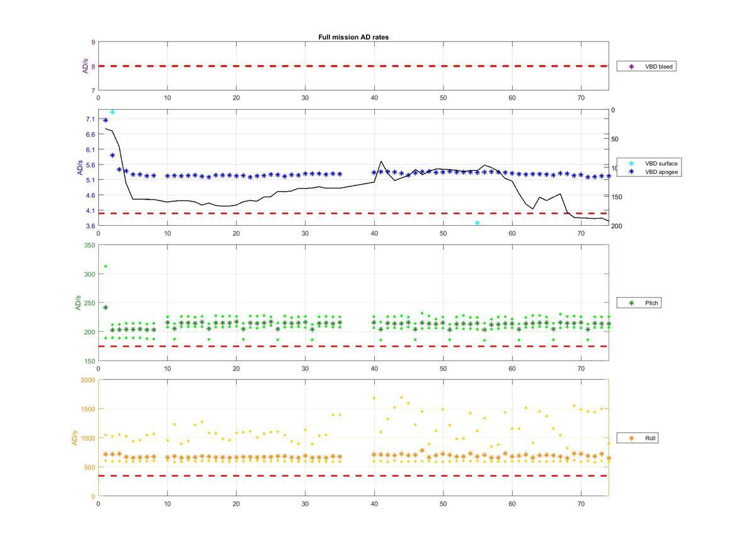Select the "VBD bleed" legend label

pyautogui.click(x=659, y=66)
